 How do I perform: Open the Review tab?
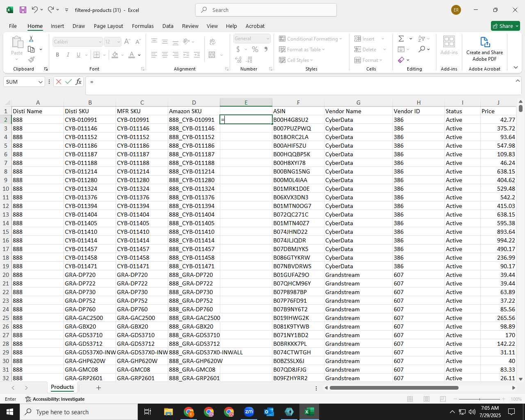coord(190,26)
